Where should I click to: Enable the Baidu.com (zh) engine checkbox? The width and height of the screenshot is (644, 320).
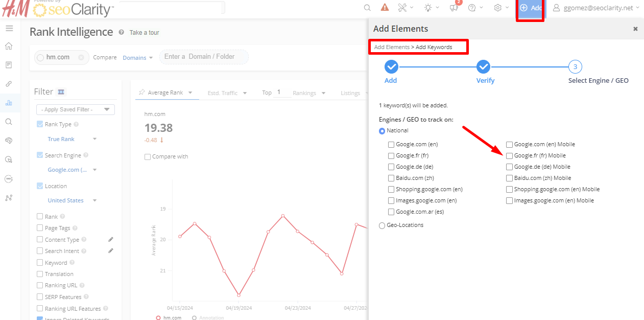(391, 178)
